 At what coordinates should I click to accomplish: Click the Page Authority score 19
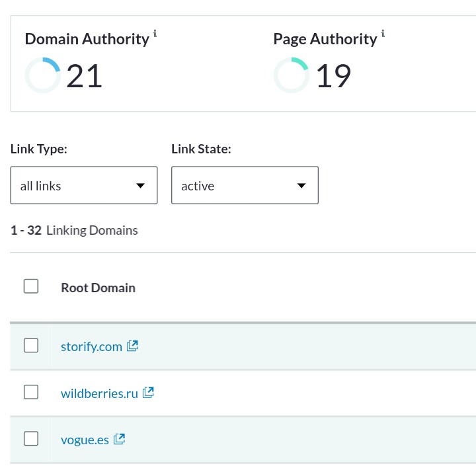point(334,76)
